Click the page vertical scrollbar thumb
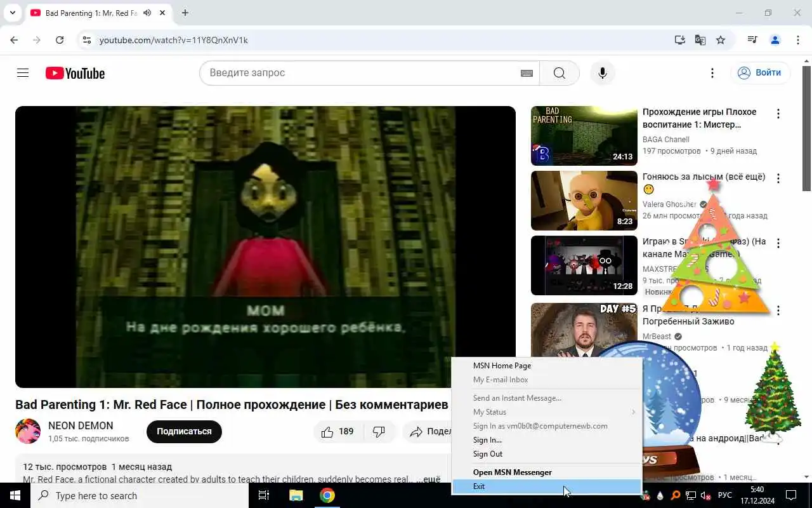The image size is (812, 508). click(807, 127)
